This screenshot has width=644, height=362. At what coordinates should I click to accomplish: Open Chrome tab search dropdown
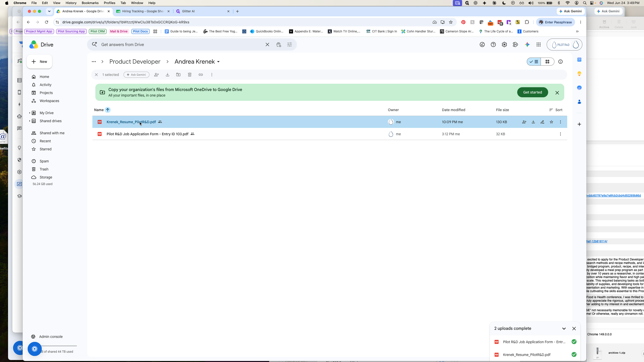[x=49, y=11]
